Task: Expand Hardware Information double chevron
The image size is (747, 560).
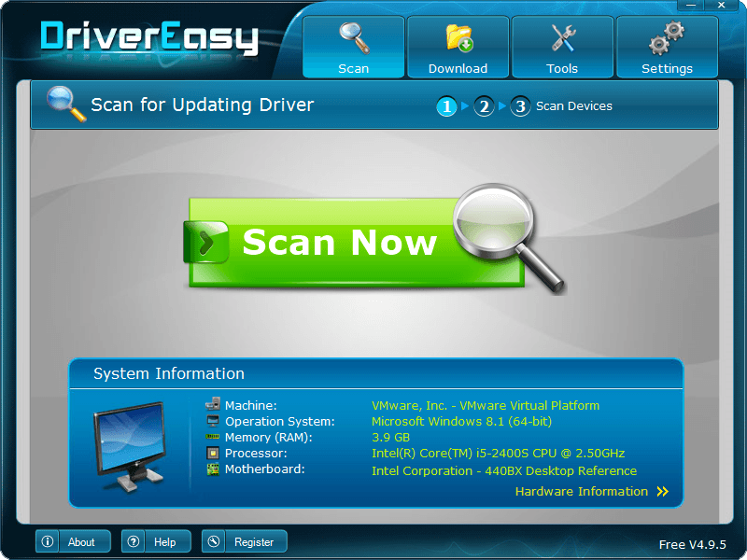Action: pos(662,492)
